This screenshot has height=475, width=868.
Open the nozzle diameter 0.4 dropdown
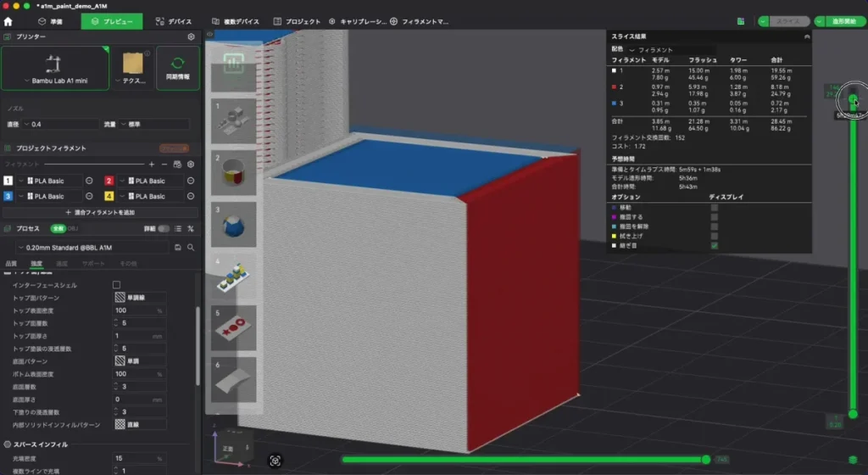click(60, 124)
